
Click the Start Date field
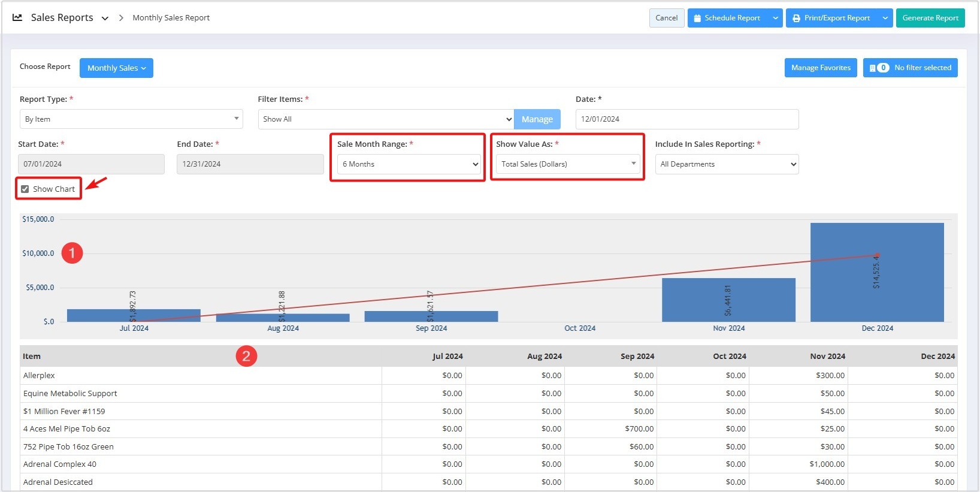tap(91, 164)
